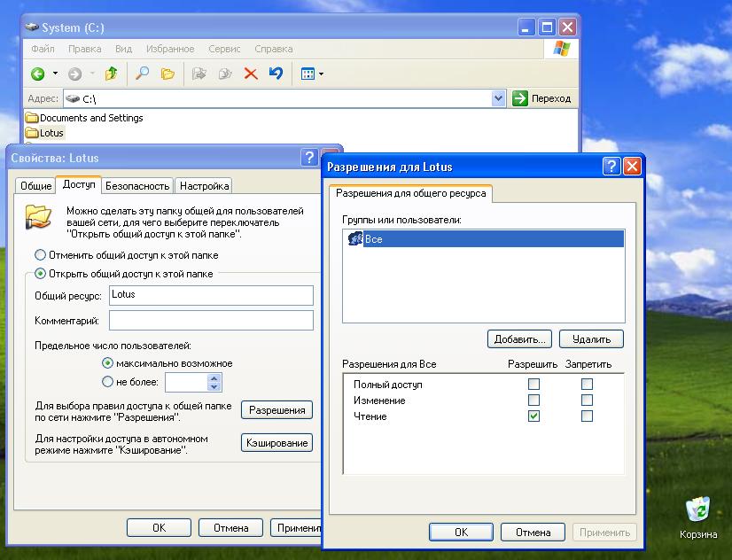Switch to the Настройка tab

[204, 186]
